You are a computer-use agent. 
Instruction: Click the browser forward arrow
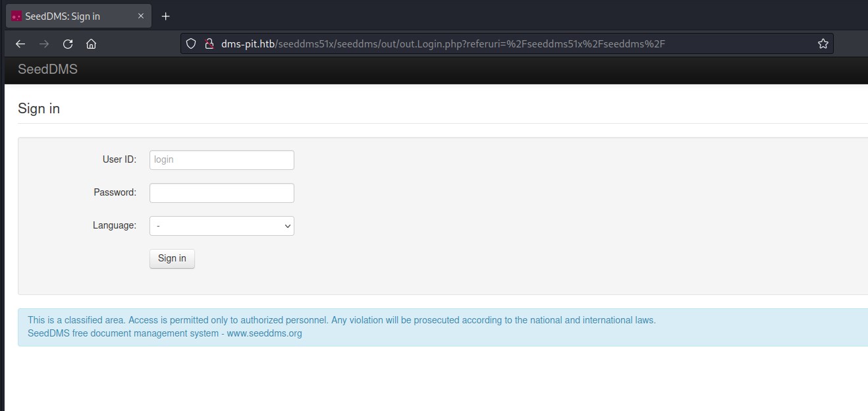[x=44, y=44]
